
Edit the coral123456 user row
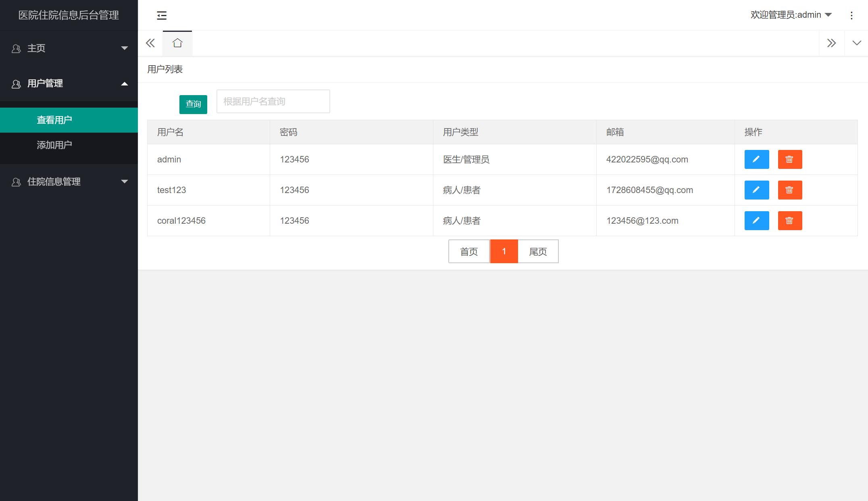[757, 220]
